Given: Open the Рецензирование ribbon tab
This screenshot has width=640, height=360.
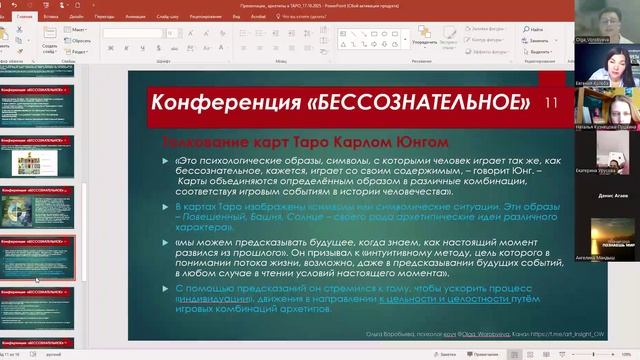Looking at the screenshot, I should pos(205,17).
